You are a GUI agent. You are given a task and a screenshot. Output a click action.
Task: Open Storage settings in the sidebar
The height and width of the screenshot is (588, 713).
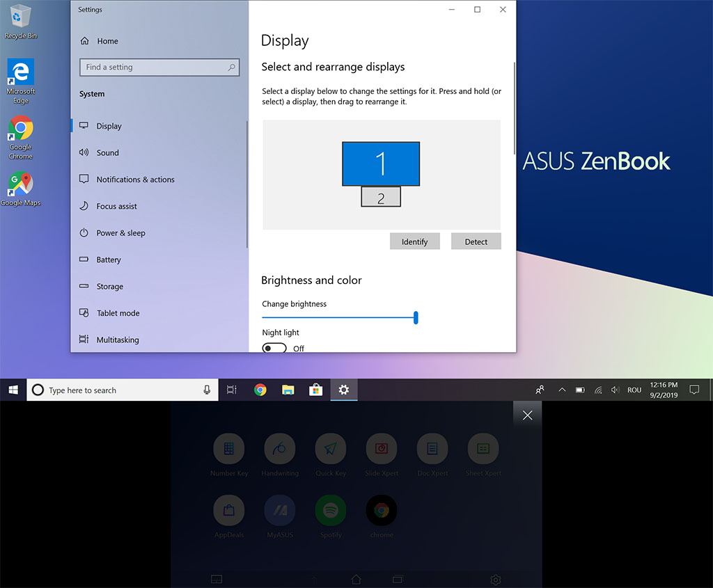click(159, 286)
